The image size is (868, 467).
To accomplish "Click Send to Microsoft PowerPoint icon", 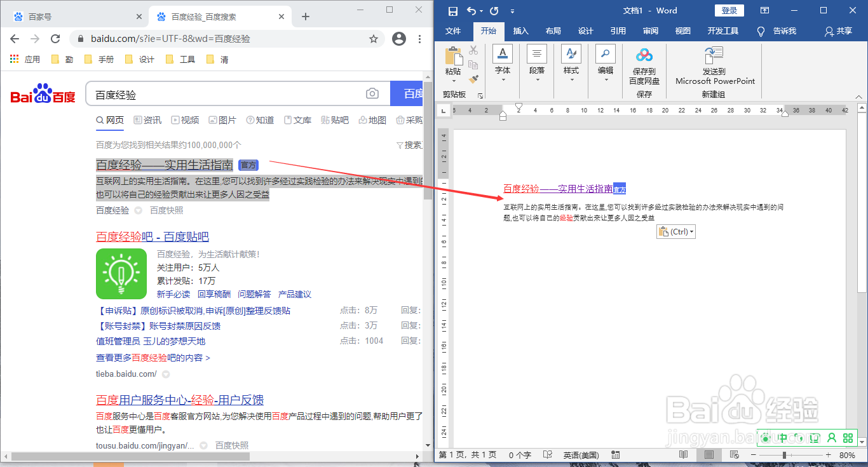I will pyautogui.click(x=715, y=56).
